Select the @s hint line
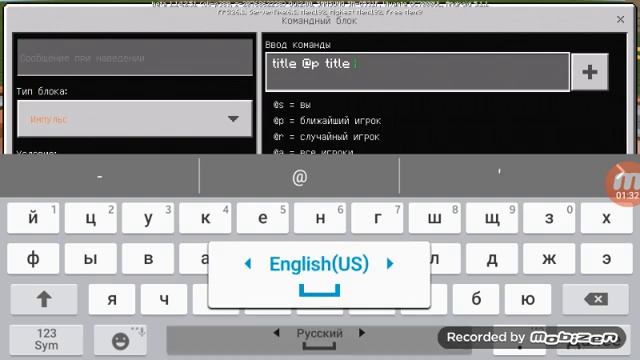Image resolution: width=640 pixels, height=360 pixels. tap(292, 105)
